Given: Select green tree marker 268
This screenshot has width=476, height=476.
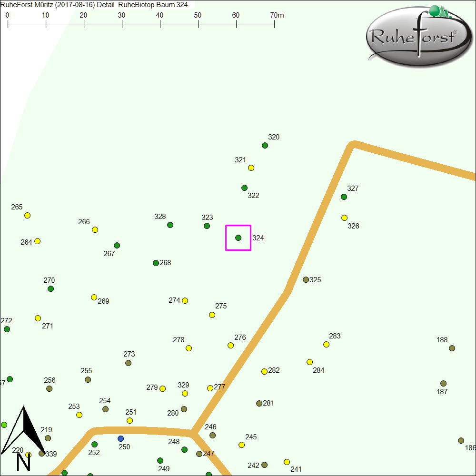Looking at the screenshot, I should (156, 263).
